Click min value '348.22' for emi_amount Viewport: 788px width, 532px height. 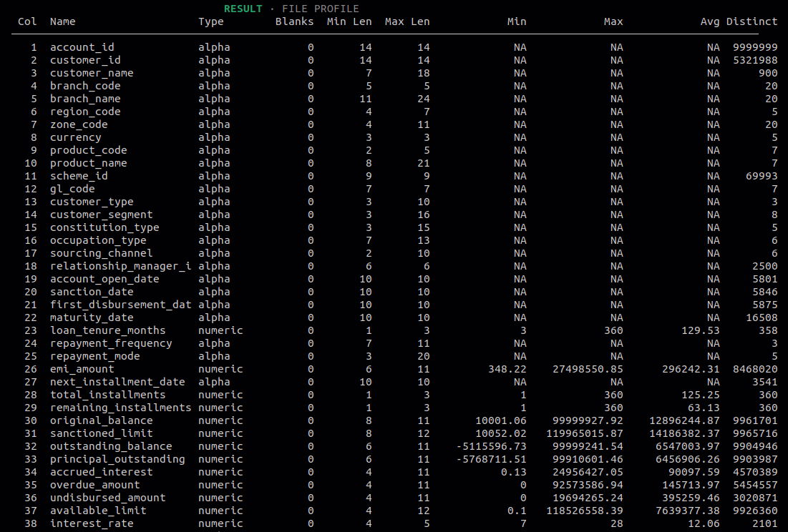pos(507,370)
